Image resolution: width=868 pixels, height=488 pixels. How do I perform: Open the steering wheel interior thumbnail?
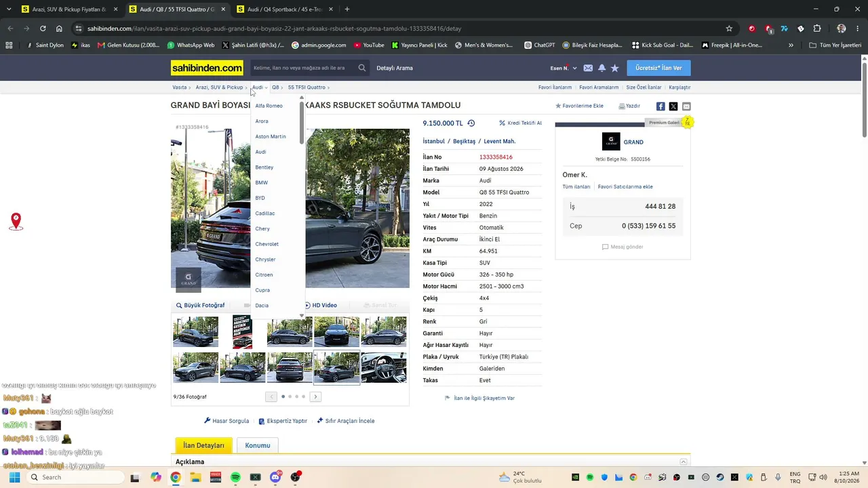[384, 367]
